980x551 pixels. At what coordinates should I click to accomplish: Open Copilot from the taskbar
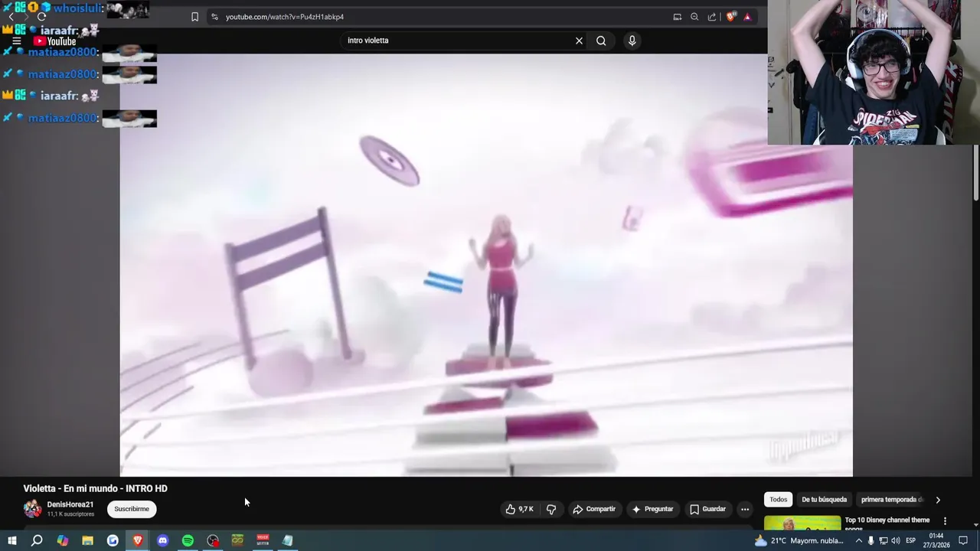pyautogui.click(x=63, y=540)
